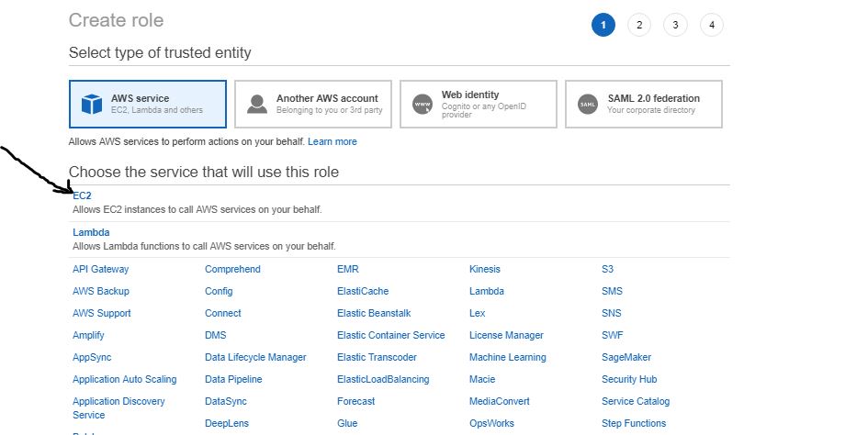Select Data Lifecycle Manager service
The image size is (868, 435).
(255, 358)
